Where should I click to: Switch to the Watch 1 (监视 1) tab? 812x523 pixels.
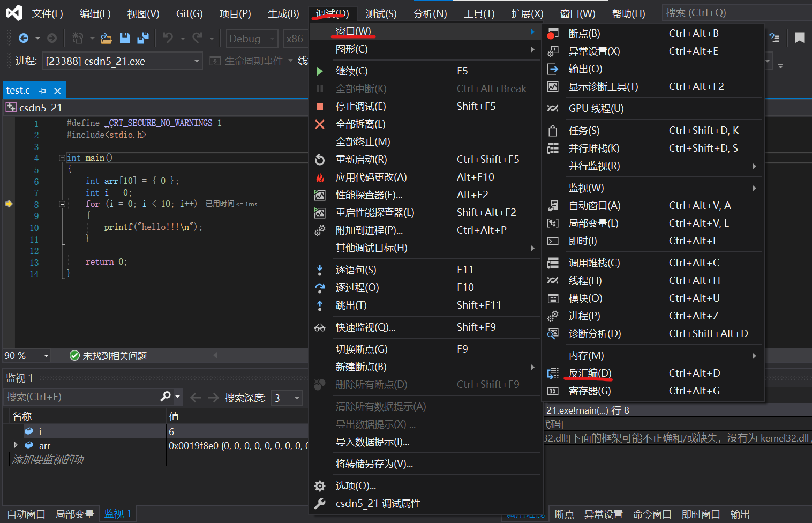(x=118, y=514)
